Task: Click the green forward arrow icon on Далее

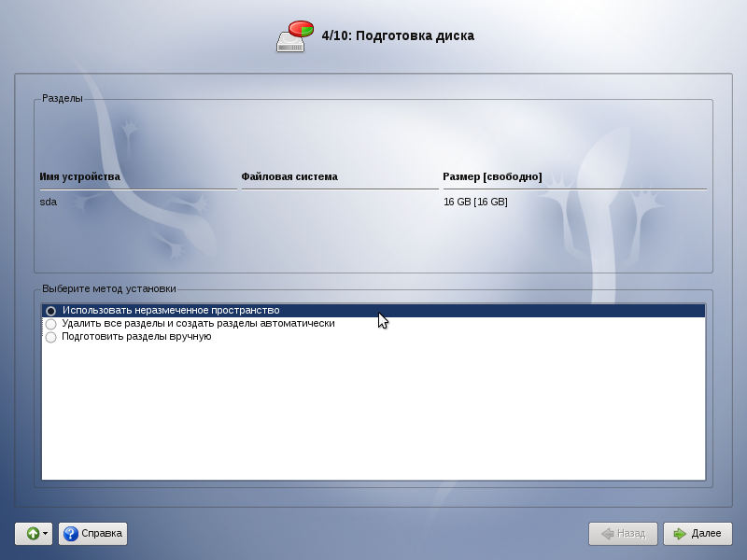Action: (680, 534)
